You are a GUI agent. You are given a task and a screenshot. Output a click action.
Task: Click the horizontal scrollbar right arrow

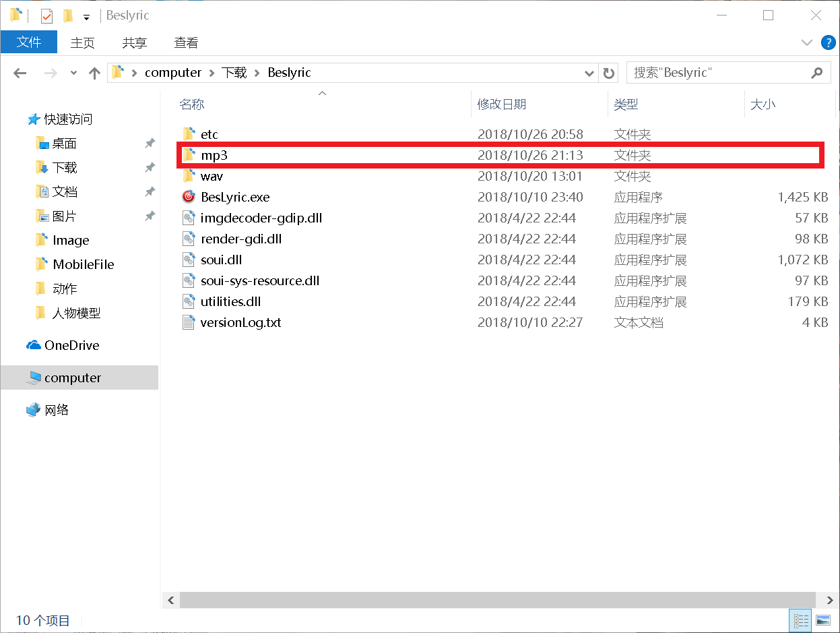pos(829,600)
